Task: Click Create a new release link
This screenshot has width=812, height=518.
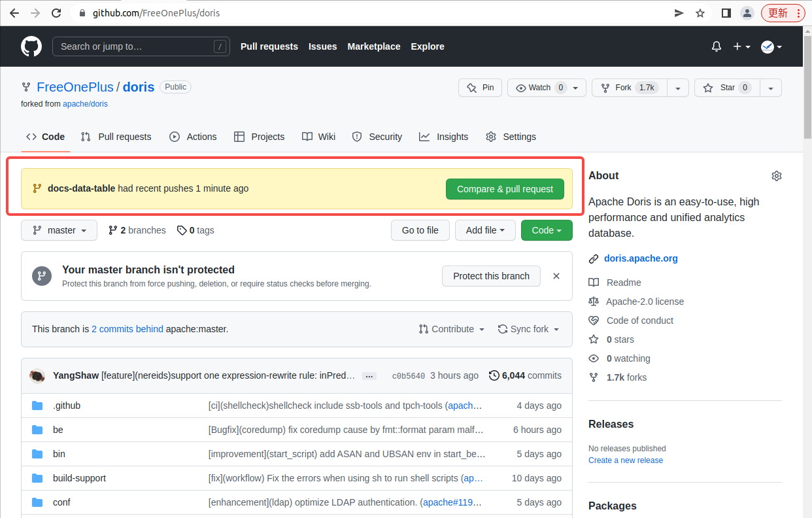Action: (626, 460)
